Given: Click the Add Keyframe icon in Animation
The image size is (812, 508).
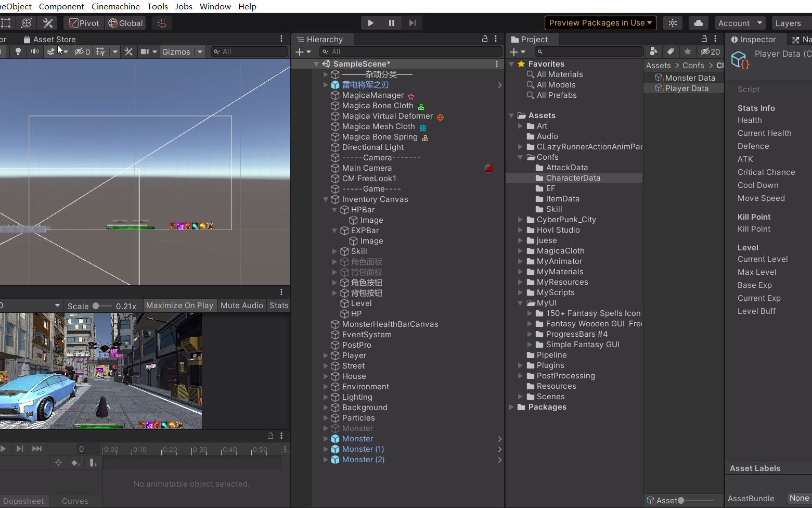Looking at the screenshot, I should [76, 463].
